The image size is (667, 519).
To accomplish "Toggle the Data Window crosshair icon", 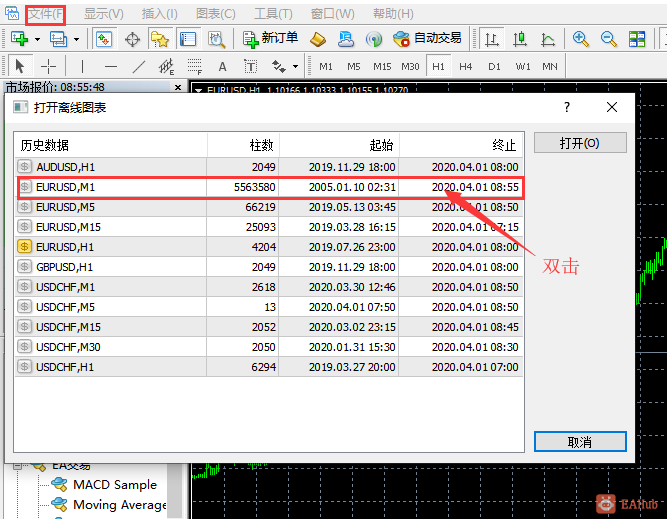I will pyautogui.click(x=132, y=40).
